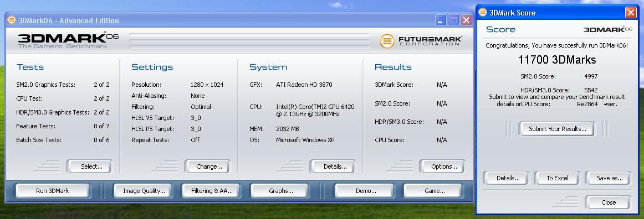Click the 3DMark06 logo in main window
The height and width of the screenshot is (219, 644).
(68, 40)
